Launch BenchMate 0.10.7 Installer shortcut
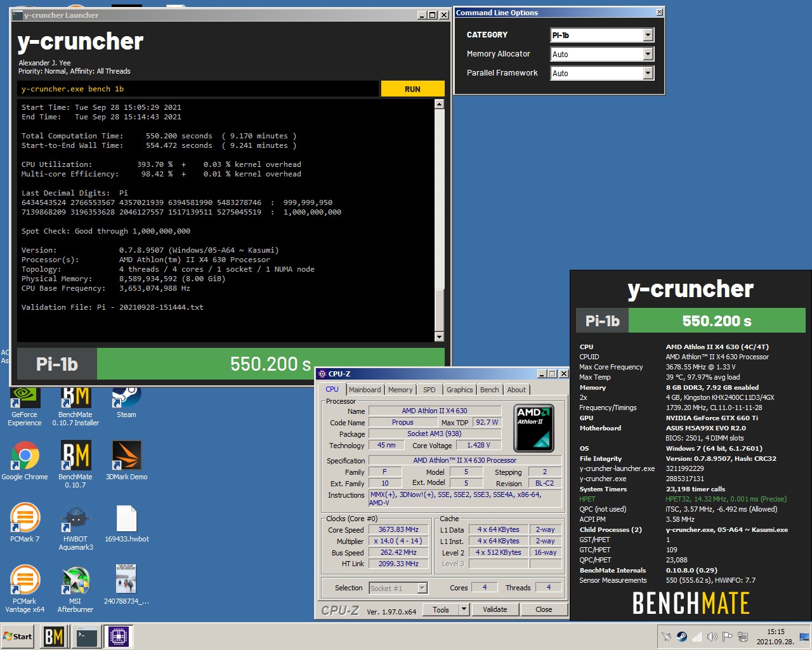 click(75, 406)
